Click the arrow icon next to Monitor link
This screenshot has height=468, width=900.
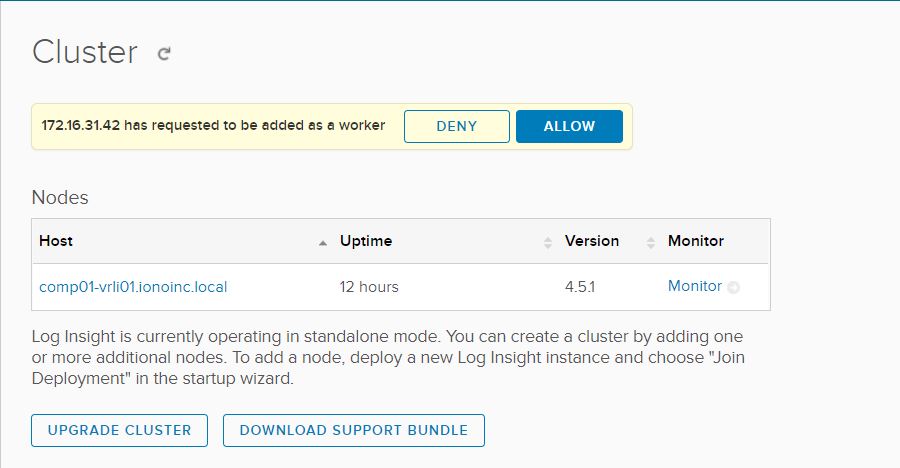[x=733, y=287]
